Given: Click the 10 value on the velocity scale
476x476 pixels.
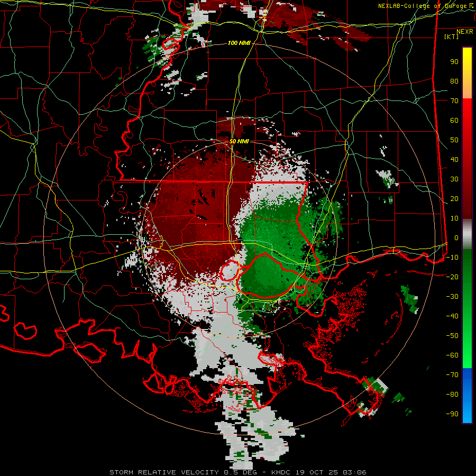Looking at the screenshot, I should pyautogui.click(x=454, y=218).
